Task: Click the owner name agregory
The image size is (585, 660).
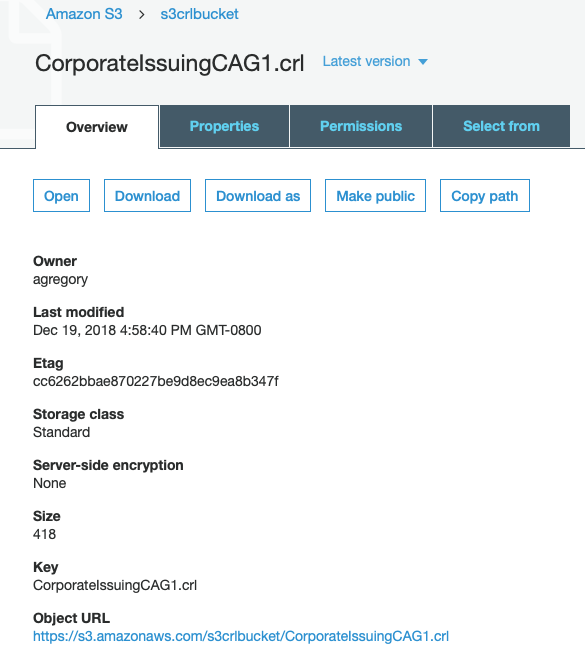Action: click(61, 279)
